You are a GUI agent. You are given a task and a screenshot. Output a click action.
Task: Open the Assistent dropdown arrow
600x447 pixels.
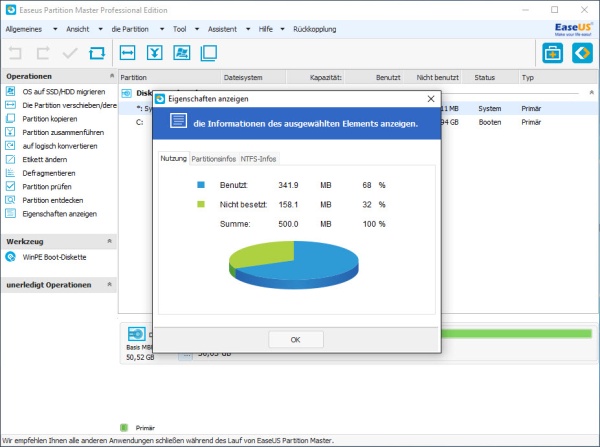pyautogui.click(x=248, y=29)
